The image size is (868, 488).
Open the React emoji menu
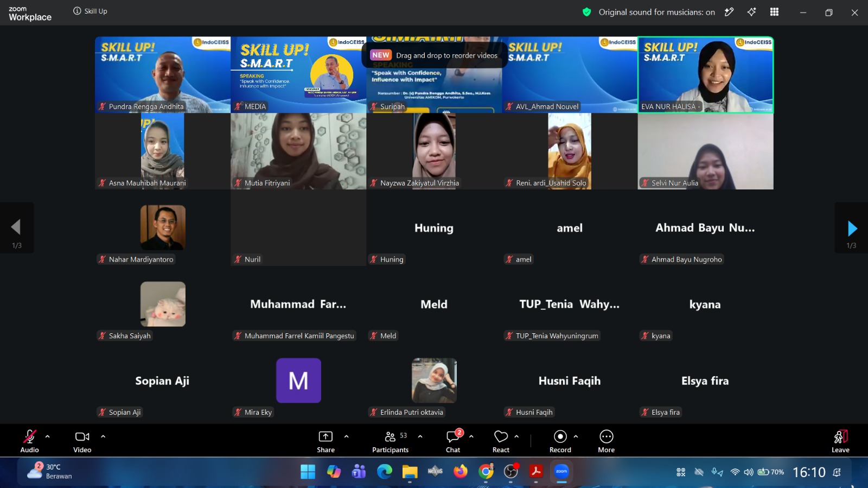501,441
